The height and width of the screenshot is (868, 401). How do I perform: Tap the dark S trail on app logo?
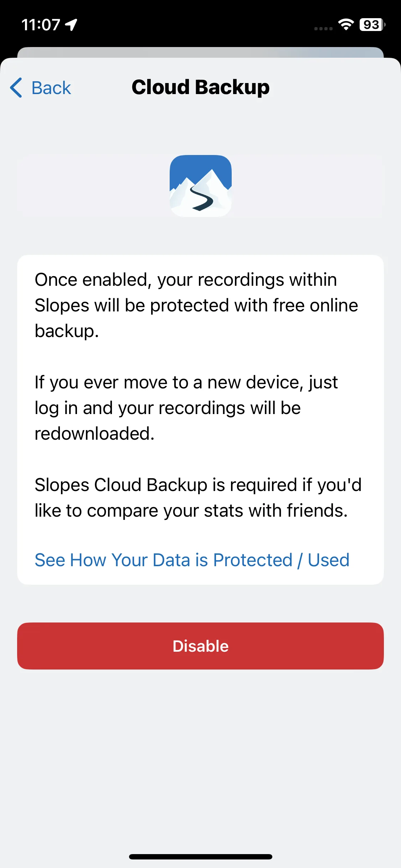pyautogui.click(x=202, y=198)
